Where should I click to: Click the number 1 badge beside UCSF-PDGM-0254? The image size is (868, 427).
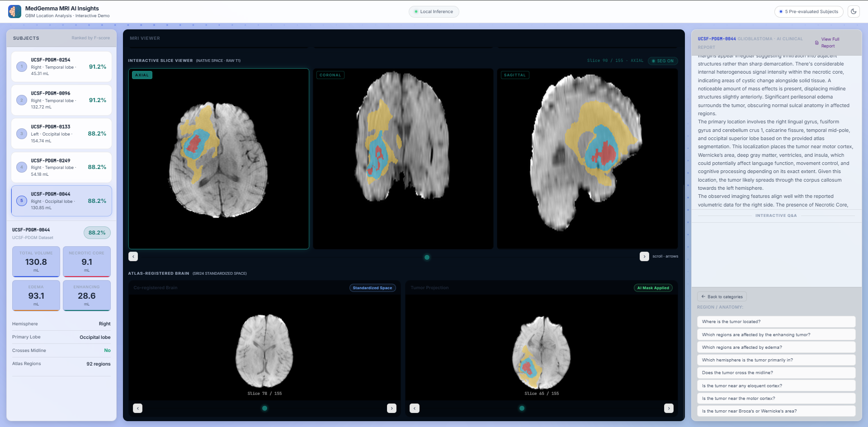(21, 66)
